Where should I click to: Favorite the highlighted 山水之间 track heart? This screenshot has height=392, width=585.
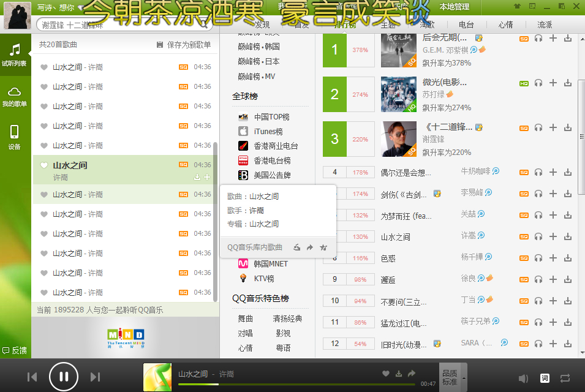tap(44, 165)
